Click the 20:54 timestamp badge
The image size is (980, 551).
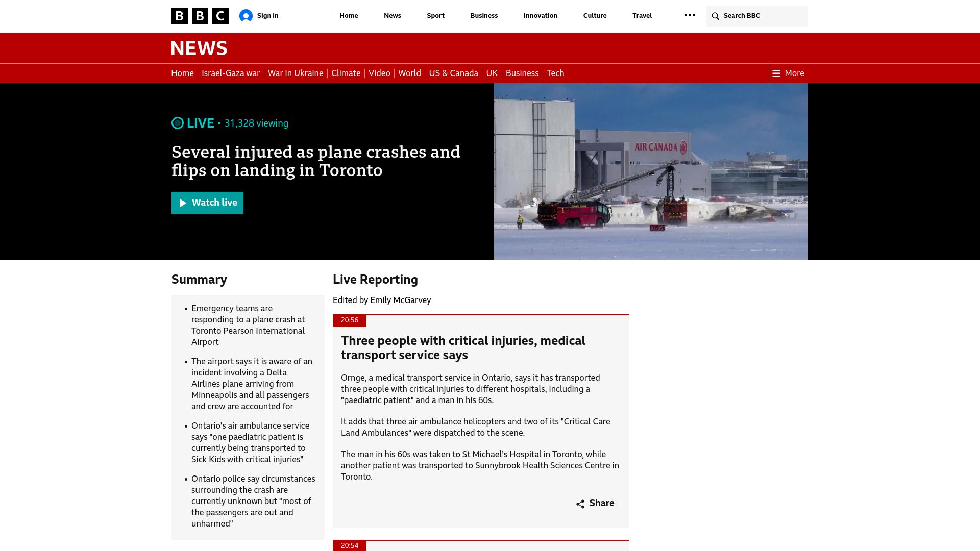tap(350, 545)
